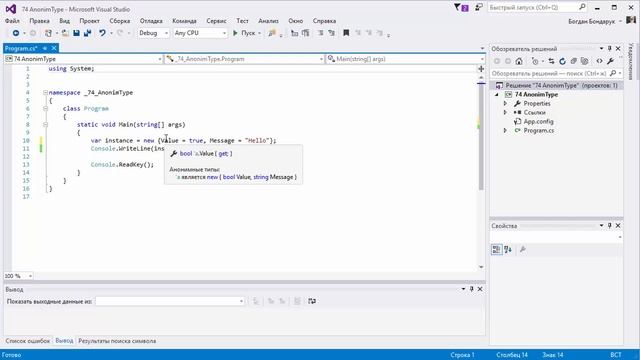Toggle a bookmark with the bookmark icon

point(346,33)
